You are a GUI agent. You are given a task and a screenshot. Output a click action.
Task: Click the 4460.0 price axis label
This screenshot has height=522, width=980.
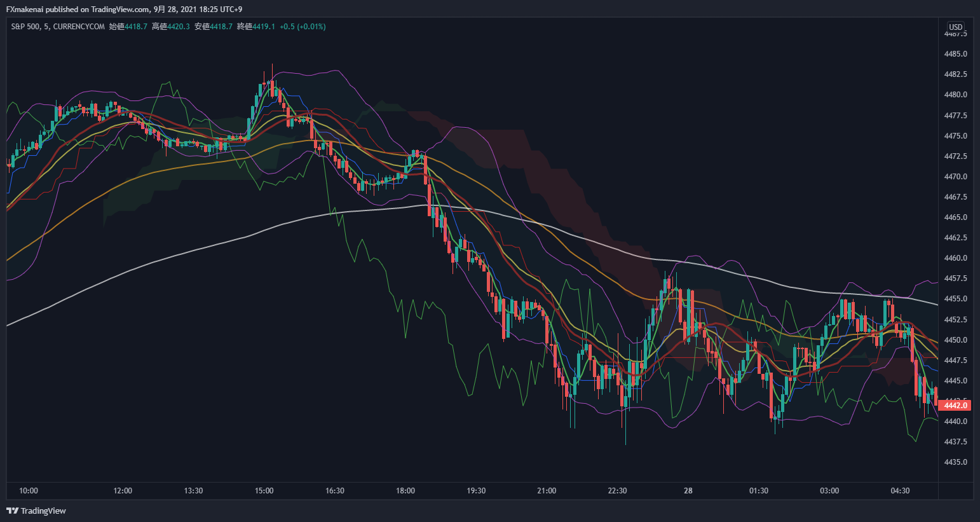[x=955, y=258]
